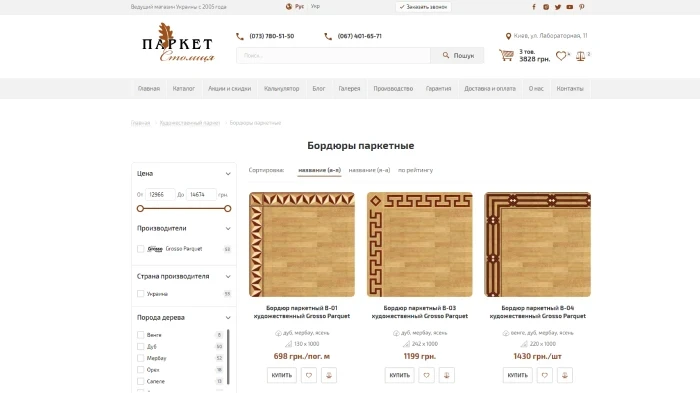The height and width of the screenshot is (393, 700).
Task: Click globe language icon in top bar
Action: click(289, 7)
